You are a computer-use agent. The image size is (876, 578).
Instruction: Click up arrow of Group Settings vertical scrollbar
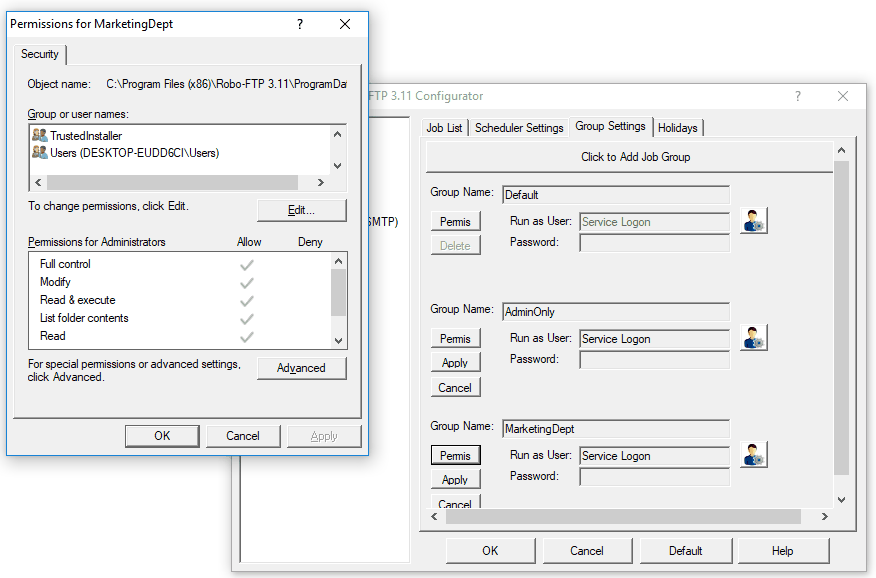[842, 150]
